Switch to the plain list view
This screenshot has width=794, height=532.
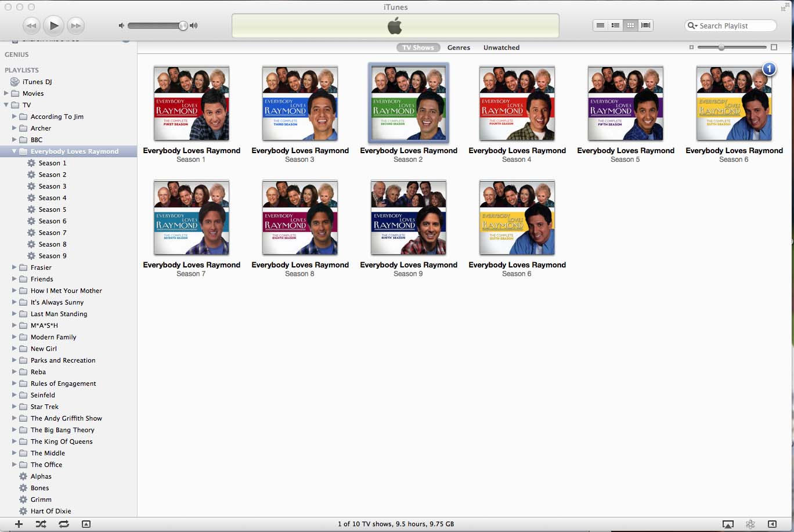tap(601, 26)
